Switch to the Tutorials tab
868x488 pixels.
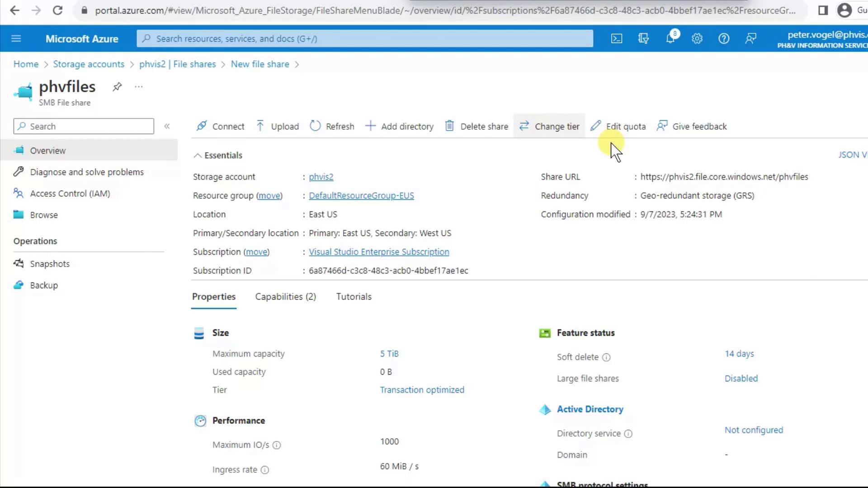[x=354, y=297]
